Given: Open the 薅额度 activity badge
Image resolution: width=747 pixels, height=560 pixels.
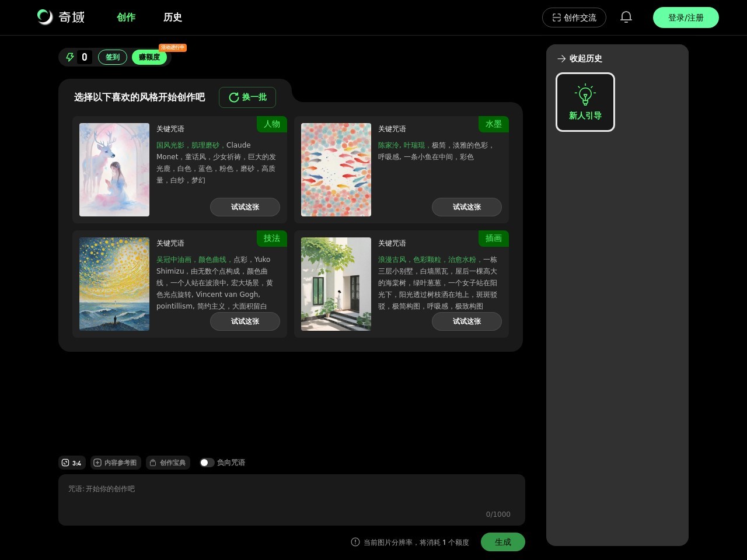Looking at the screenshot, I should click(x=149, y=57).
